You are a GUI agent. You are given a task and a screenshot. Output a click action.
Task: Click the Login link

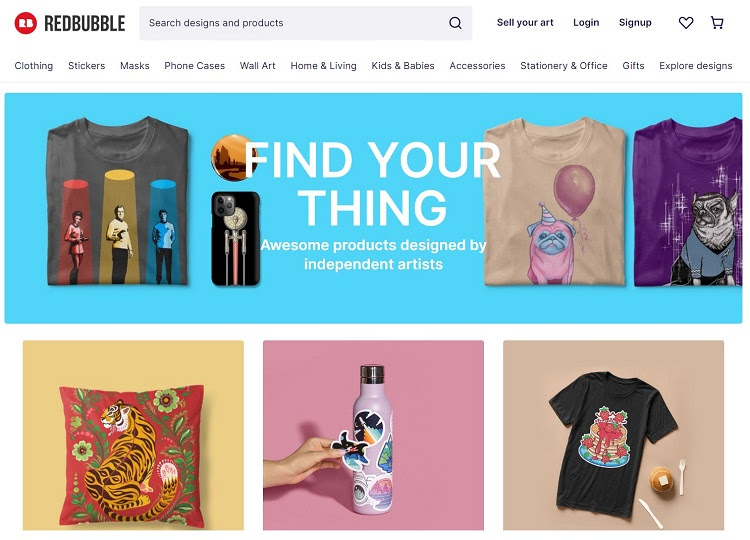coord(586,22)
